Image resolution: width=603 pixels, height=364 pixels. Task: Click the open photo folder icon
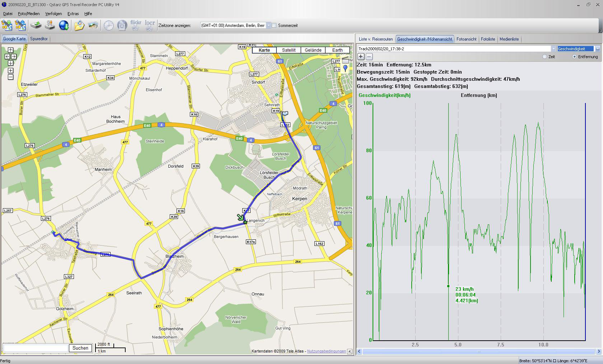[79, 25]
